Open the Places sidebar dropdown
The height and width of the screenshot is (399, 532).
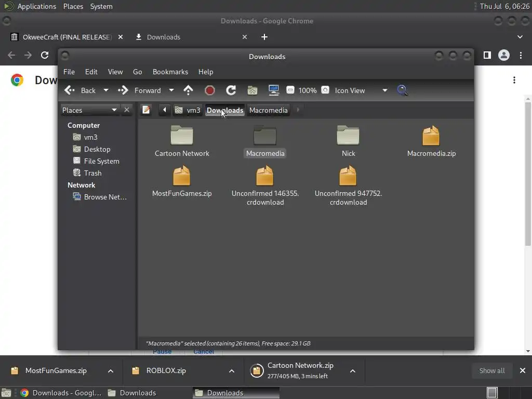pos(89,110)
